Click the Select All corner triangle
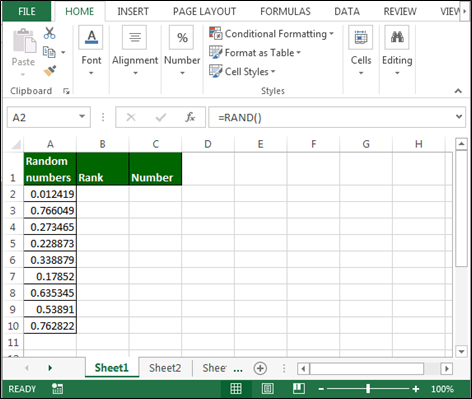472x399 pixels. 16,144
